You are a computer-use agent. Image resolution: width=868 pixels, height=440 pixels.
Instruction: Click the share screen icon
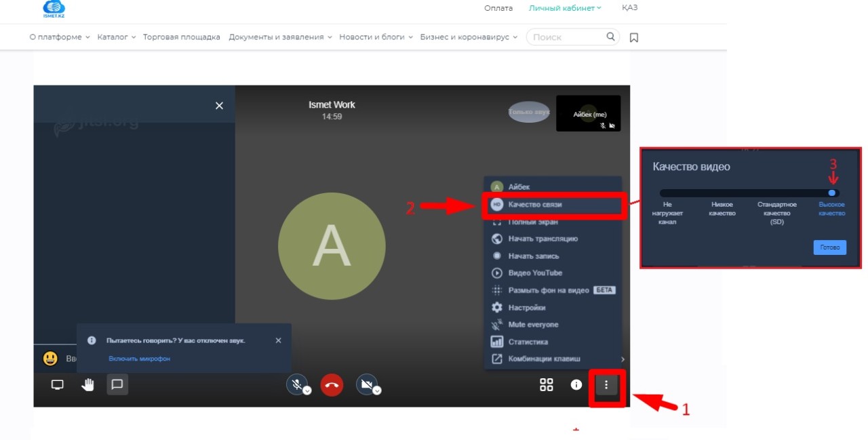click(x=58, y=385)
